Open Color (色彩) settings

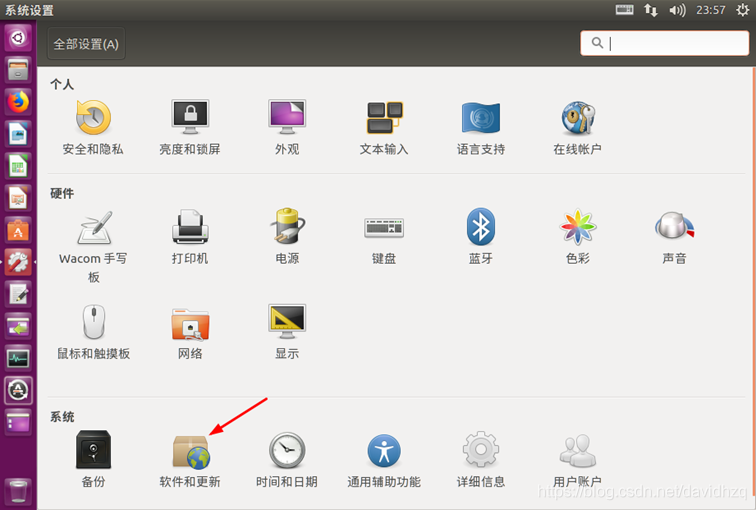point(578,237)
